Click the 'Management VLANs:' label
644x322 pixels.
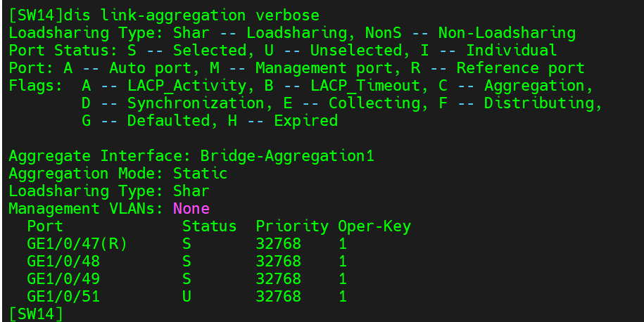[86, 209]
